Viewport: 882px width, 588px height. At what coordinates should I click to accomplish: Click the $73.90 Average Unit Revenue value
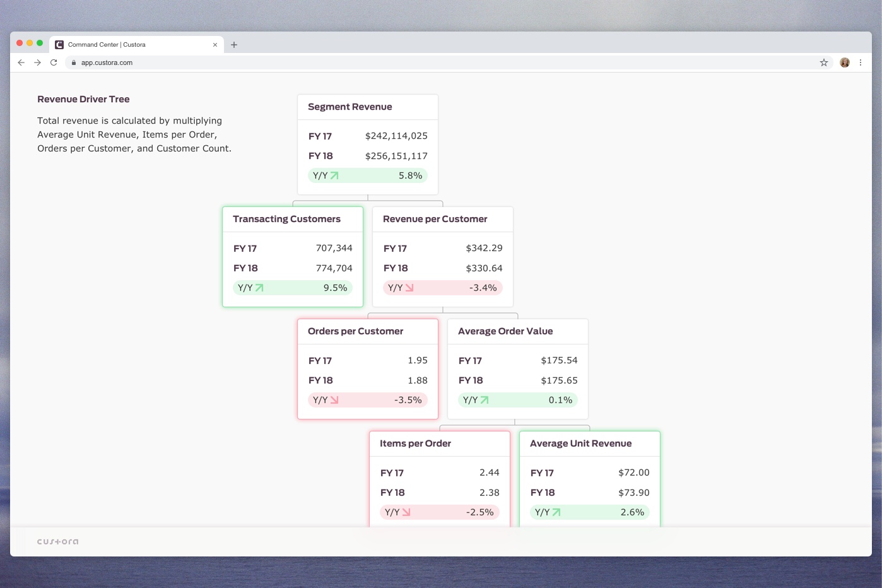pyautogui.click(x=634, y=493)
